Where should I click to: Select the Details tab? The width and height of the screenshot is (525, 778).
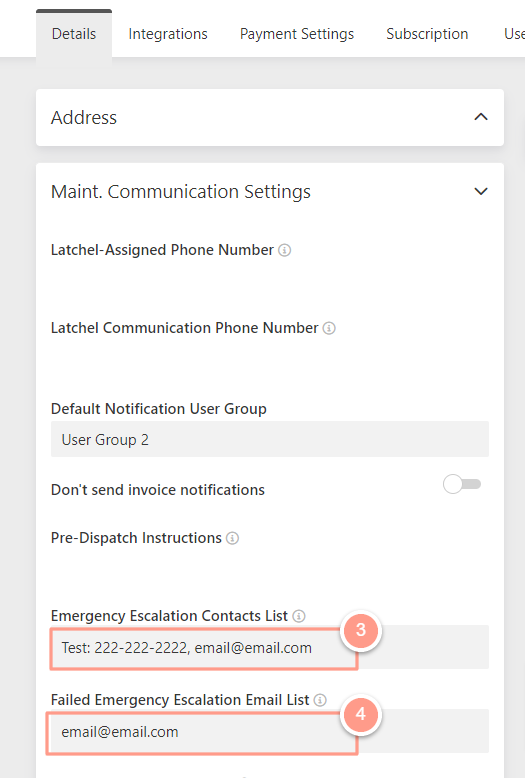[74, 34]
